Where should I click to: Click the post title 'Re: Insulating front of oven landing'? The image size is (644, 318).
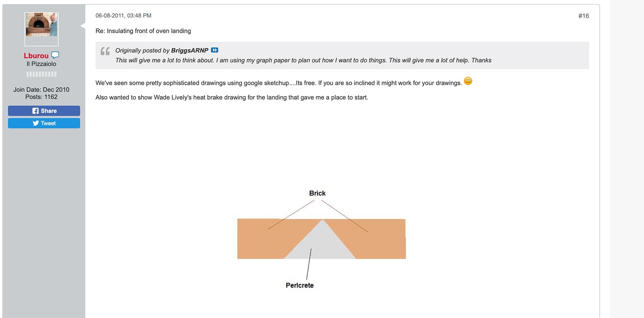[143, 31]
